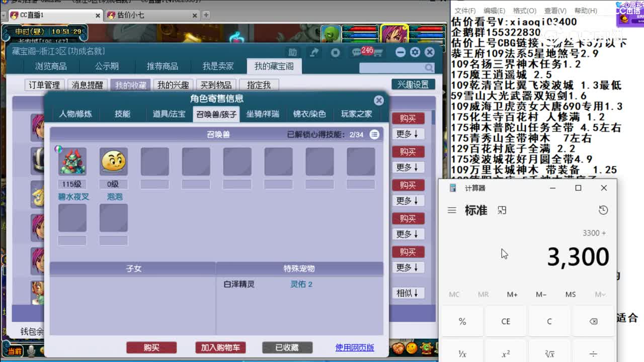
Task: Open 查看(V) menu in Notepad
Action: point(555,11)
